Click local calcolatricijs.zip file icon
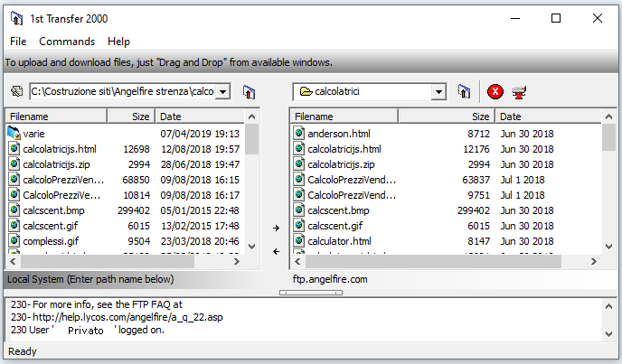 pos(14,164)
